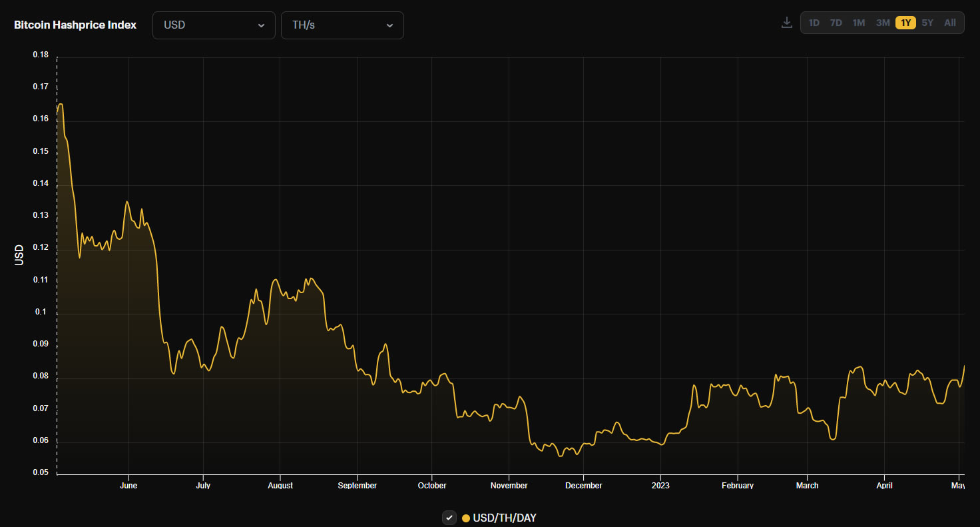This screenshot has height=527, width=980.
Task: Choose the 1M time range
Action: click(859, 23)
